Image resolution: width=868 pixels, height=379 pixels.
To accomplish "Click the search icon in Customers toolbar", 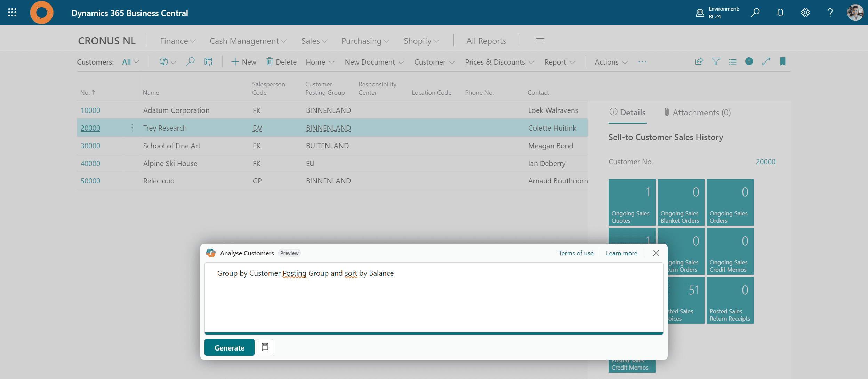I will point(190,61).
